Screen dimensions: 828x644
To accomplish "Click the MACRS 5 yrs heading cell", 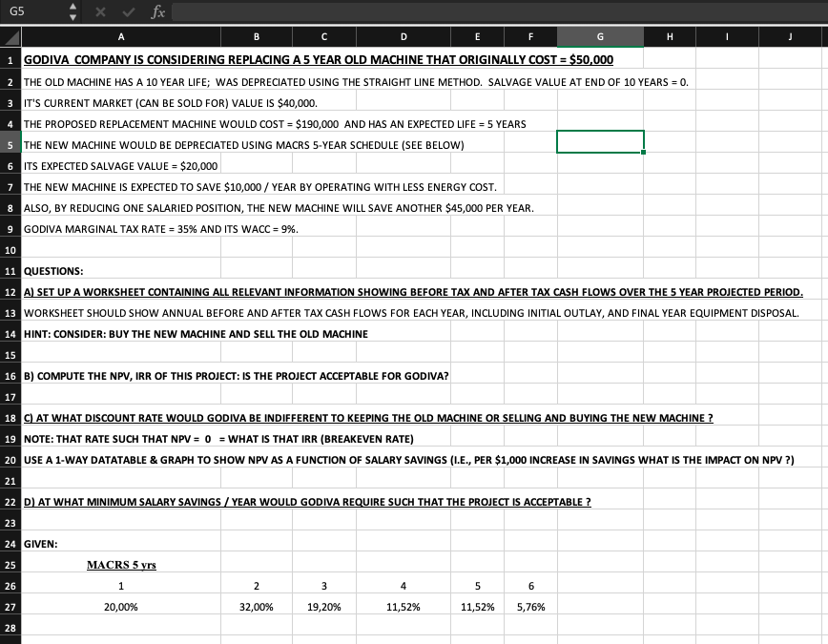I will pyautogui.click(x=120, y=564).
